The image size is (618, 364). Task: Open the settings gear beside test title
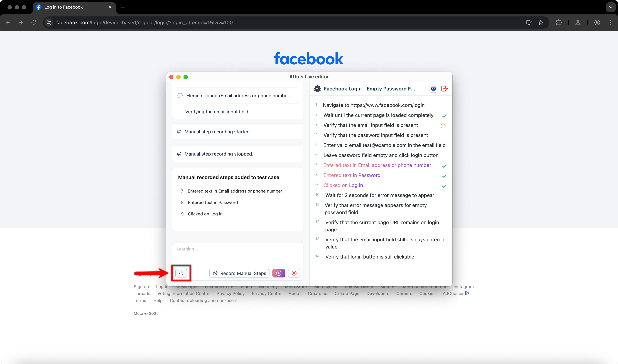click(317, 89)
